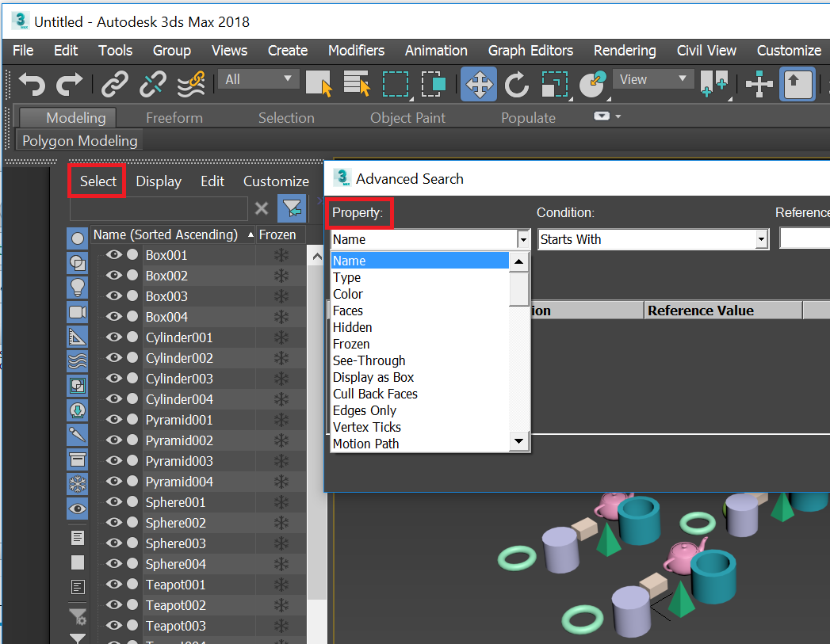Click the Reference Value column header

(x=723, y=311)
